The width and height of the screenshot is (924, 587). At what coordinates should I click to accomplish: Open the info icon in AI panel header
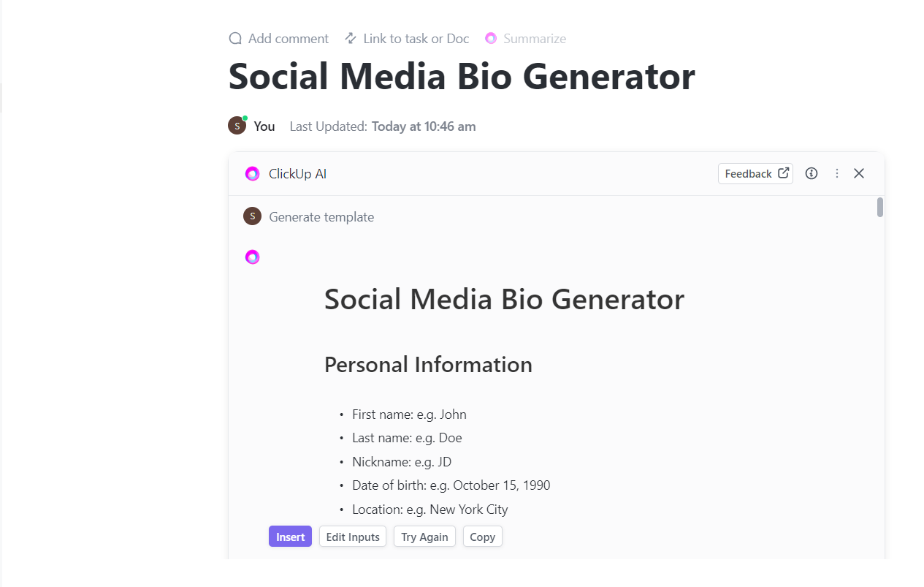click(812, 173)
